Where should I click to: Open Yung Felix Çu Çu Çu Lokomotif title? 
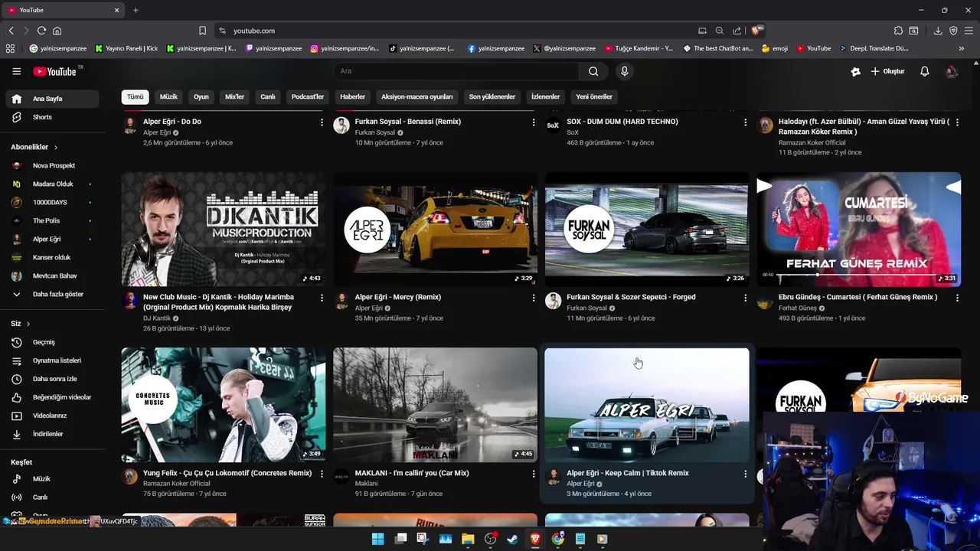tap(227, 473)
